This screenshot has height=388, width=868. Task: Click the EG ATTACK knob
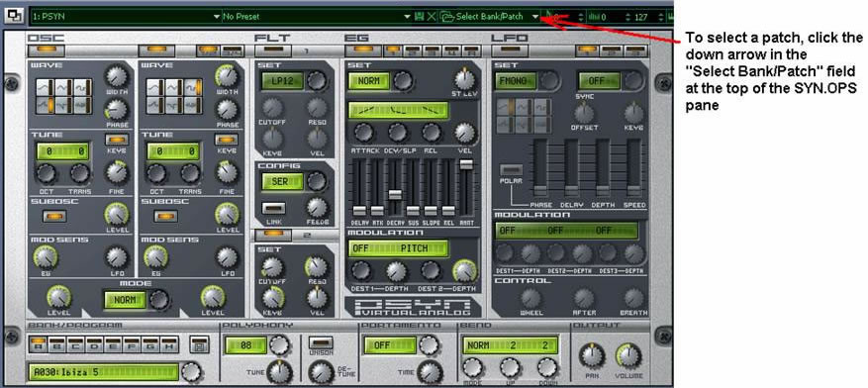tap(363, 133)
